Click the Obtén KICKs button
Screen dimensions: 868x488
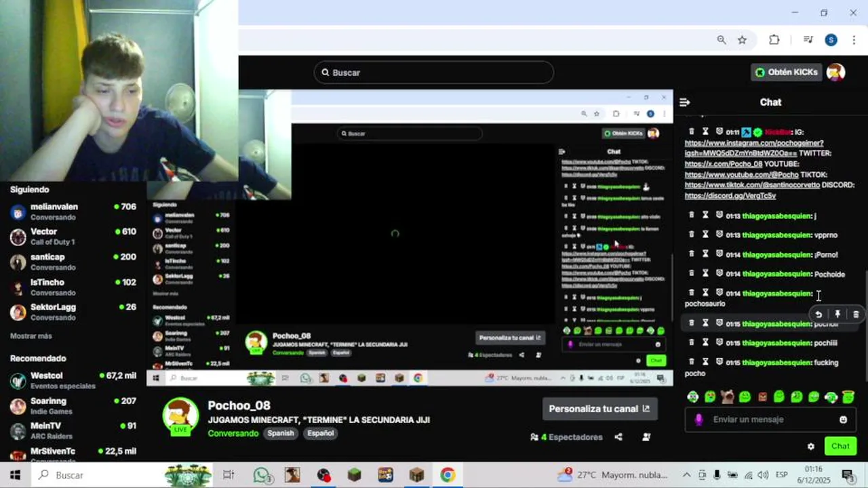coord(786,72)
